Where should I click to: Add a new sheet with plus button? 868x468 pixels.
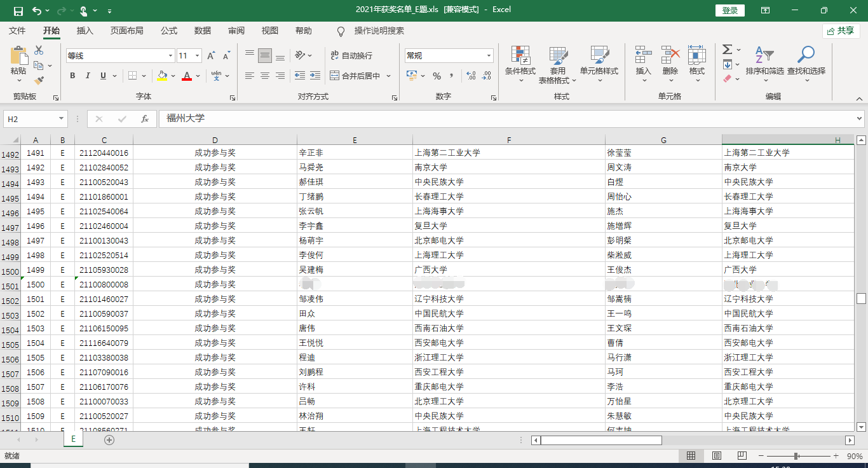[109, 439]
